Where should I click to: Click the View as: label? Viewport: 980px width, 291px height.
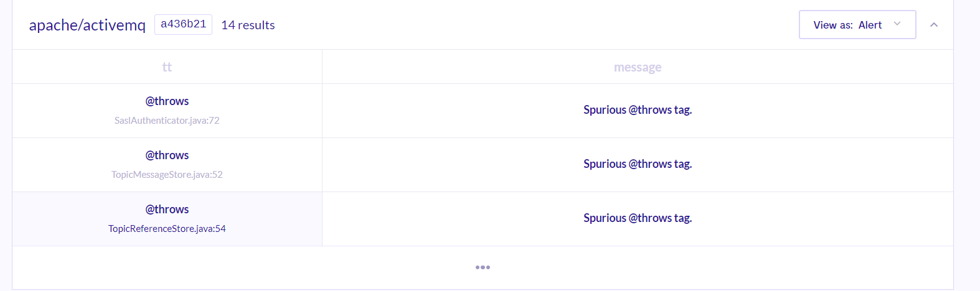point(833,25)
